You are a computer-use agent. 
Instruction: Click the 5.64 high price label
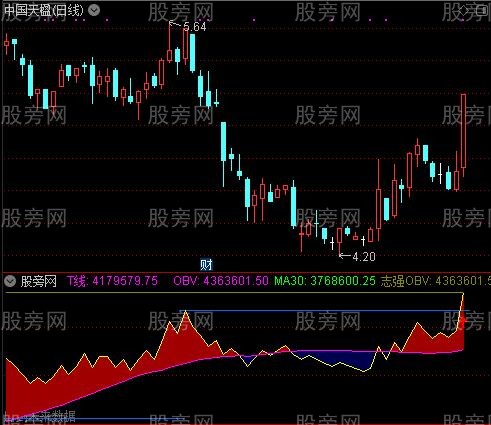click(195, 27)
